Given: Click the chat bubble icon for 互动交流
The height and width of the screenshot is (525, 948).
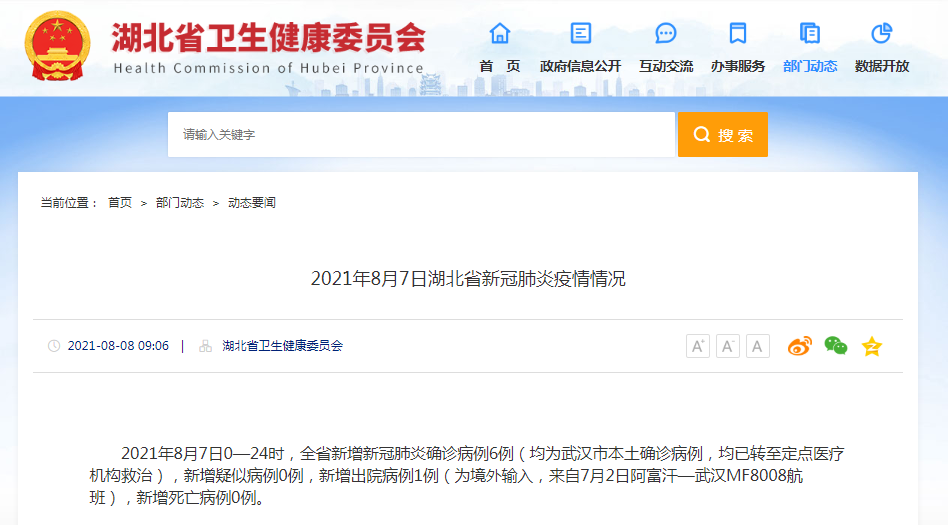Looking at the screenshot, I should 666,34.
